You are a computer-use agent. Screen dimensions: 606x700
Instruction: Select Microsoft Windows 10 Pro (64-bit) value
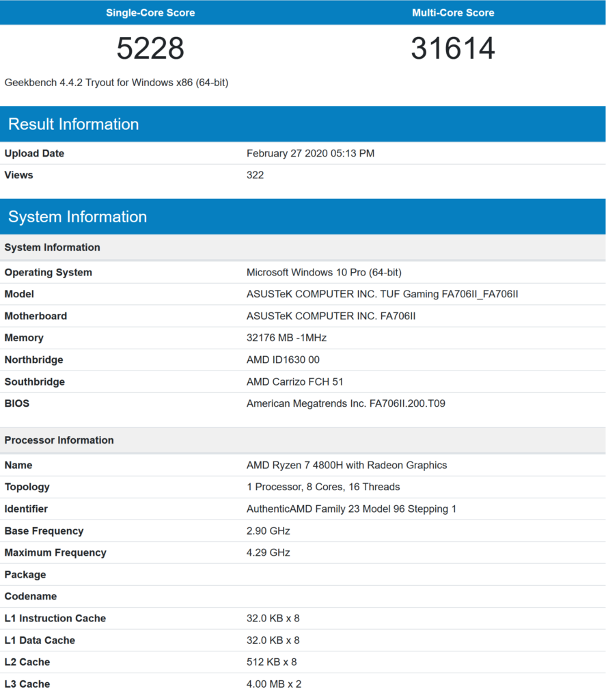tap(324, 272)
